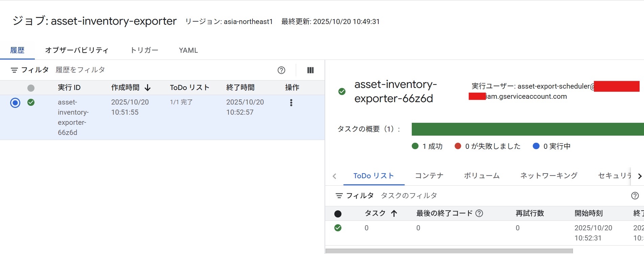Screen dimensions: 644x254
Task: Click the horizontal scrollbar under the task table
Action: tap(449, 251)
